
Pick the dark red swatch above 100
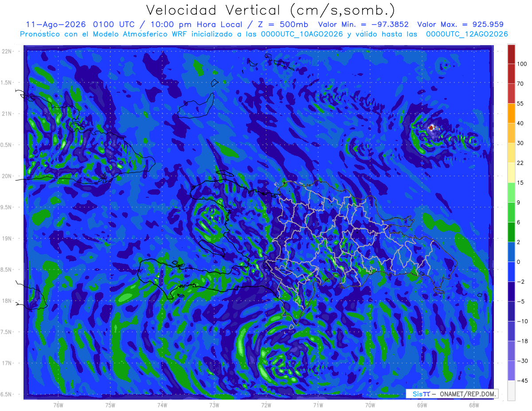pos(511,54)
